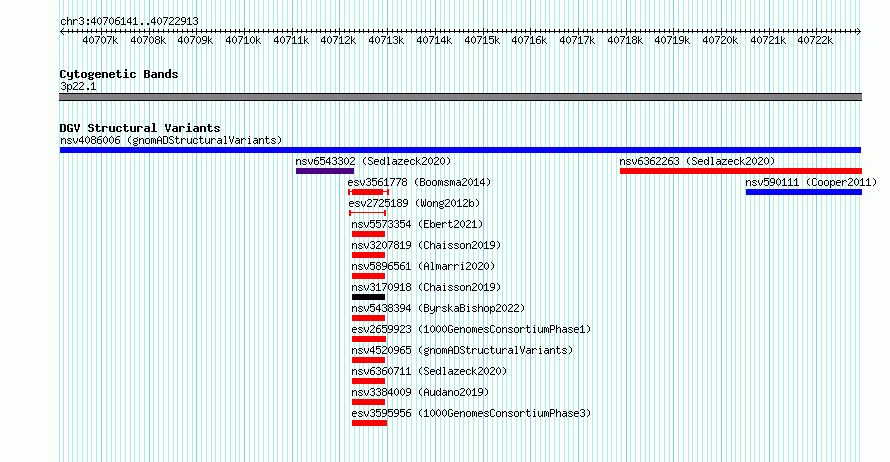Viewport: 890px width, 462px height.
Task: Click the thin red esv2725189 variant glyph
Action: click(368, 213)
